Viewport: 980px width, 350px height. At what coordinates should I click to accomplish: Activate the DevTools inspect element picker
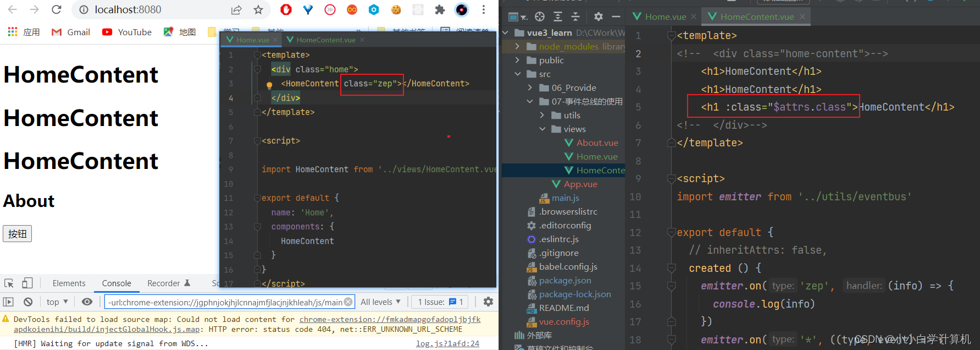(9, 283)
